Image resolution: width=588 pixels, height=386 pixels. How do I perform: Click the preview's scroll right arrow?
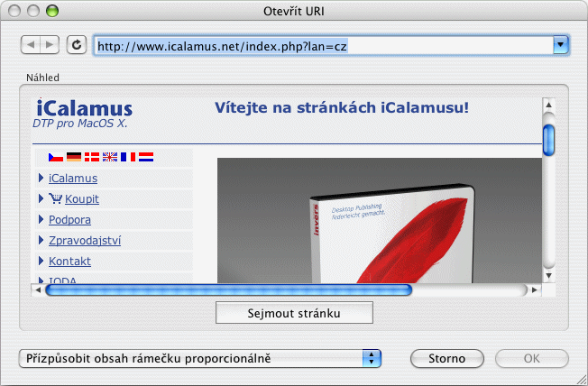[x=535, y=290]
